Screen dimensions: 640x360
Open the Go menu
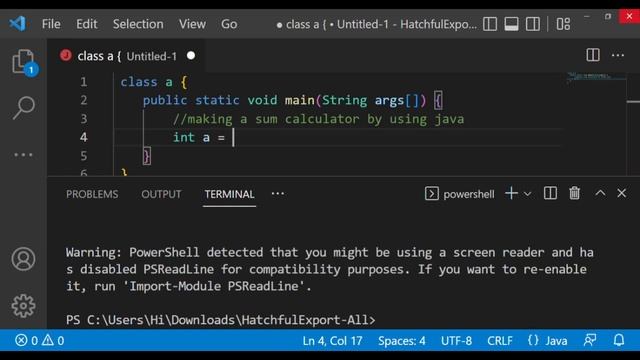[x=229, y=24]
